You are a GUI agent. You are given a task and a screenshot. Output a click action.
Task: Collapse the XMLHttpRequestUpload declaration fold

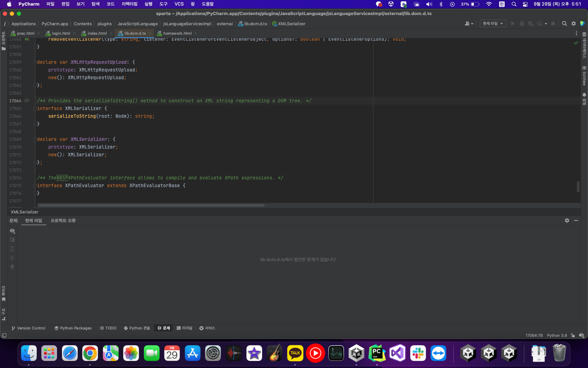click(x=35, y=62)
